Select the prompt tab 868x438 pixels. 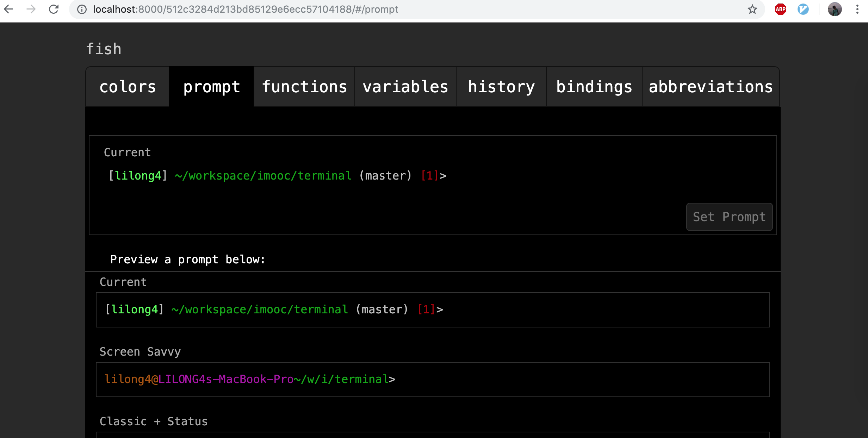(212, 87)
